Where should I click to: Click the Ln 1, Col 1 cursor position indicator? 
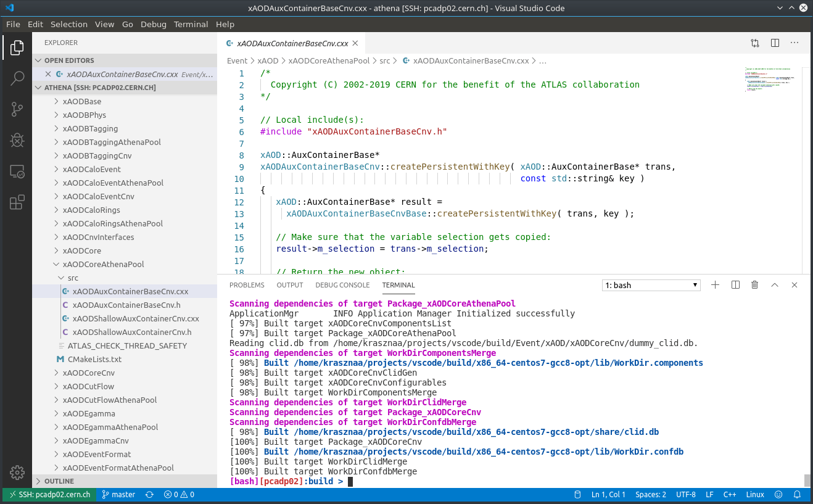pos(608,495)
